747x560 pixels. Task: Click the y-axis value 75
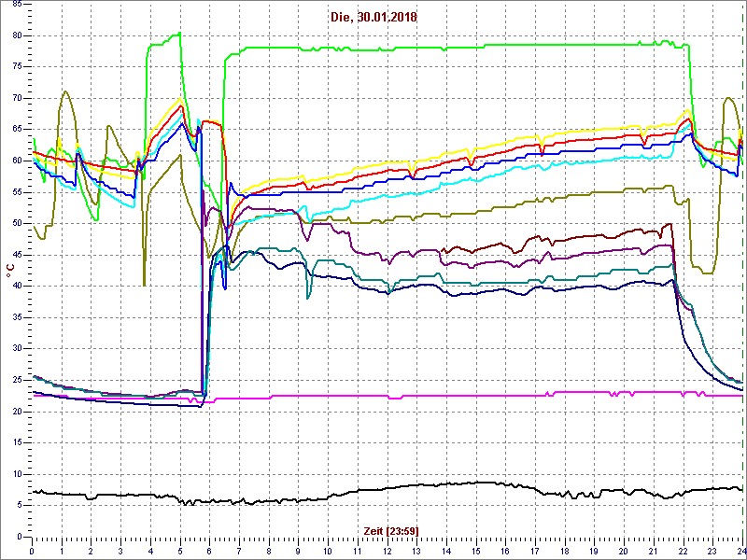17,67
